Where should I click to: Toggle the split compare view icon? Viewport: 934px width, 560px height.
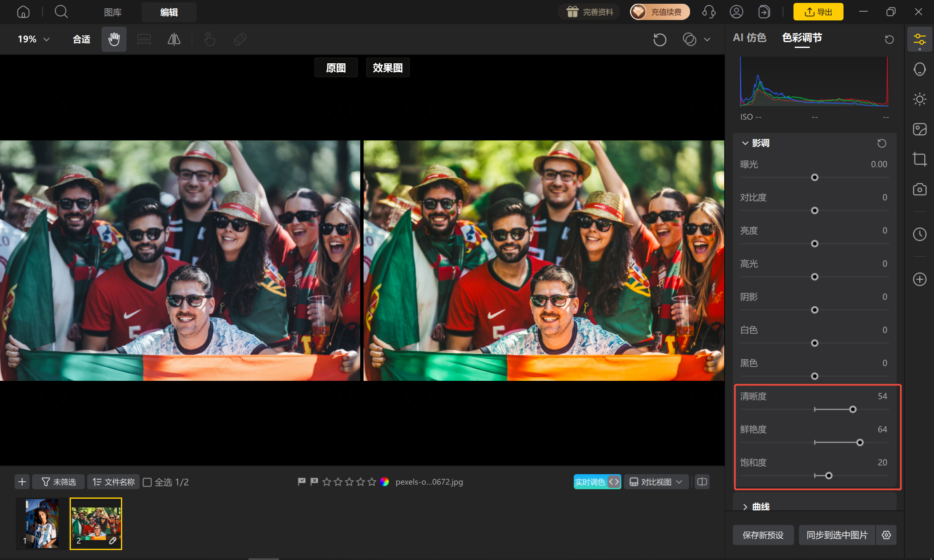point(702,482)
